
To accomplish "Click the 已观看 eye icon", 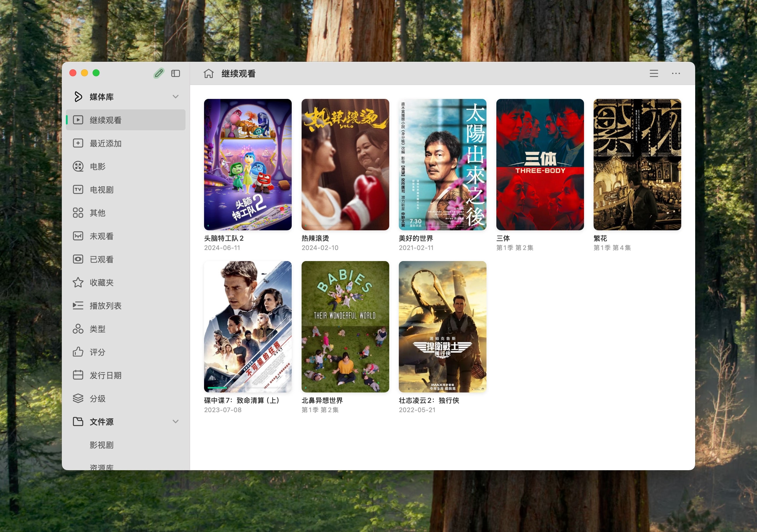I will point(78,259).
